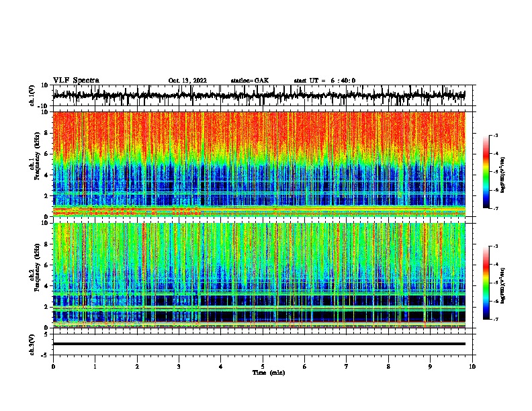This screenshot has width=532, height=411.
Task: Click time axis tick label 5
Action: click(x=263, y=367)
